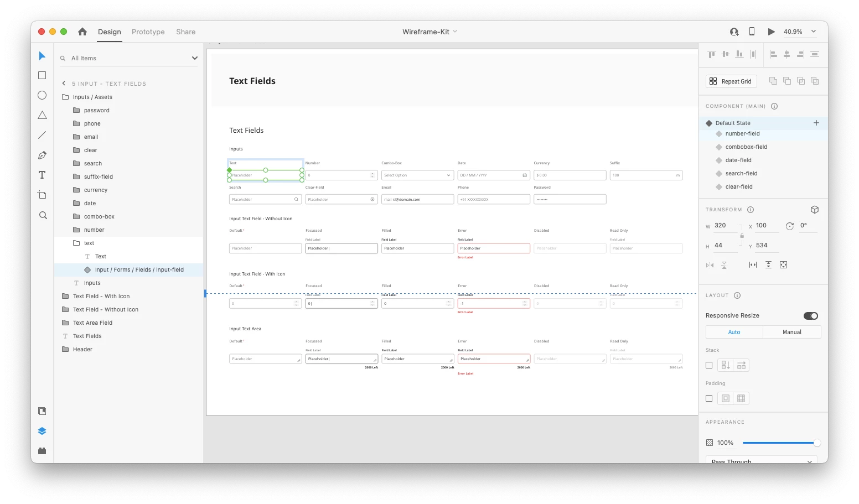Viewport: 859px width, 504px height.
Task: Go to the Home screen
Action: pos(82,32)
